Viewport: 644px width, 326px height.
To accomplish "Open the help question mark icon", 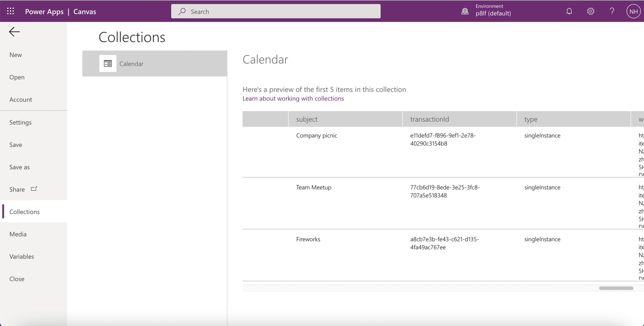I will [612, 11].
